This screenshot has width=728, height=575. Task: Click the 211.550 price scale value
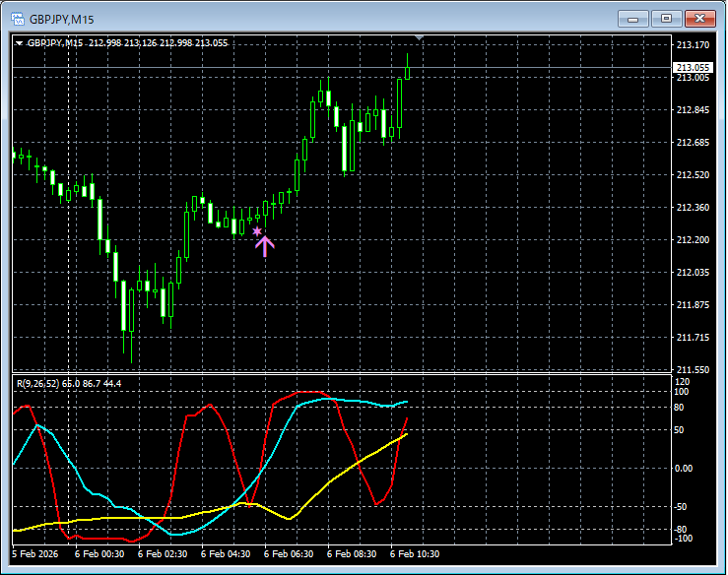pos(693,370)
